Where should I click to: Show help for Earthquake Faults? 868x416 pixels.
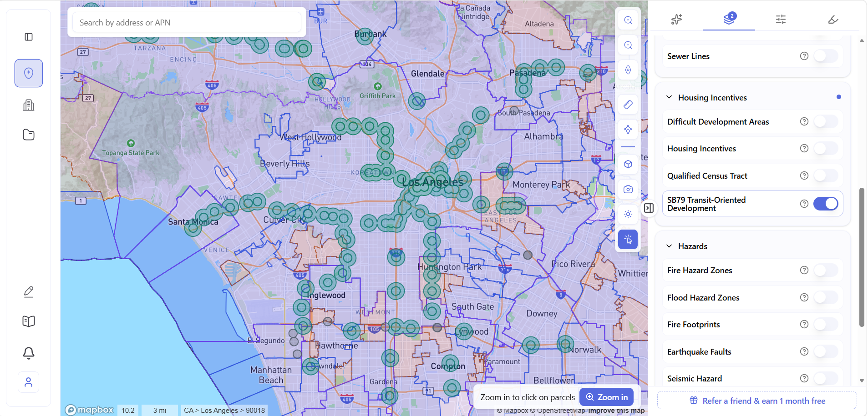[804, 351]
